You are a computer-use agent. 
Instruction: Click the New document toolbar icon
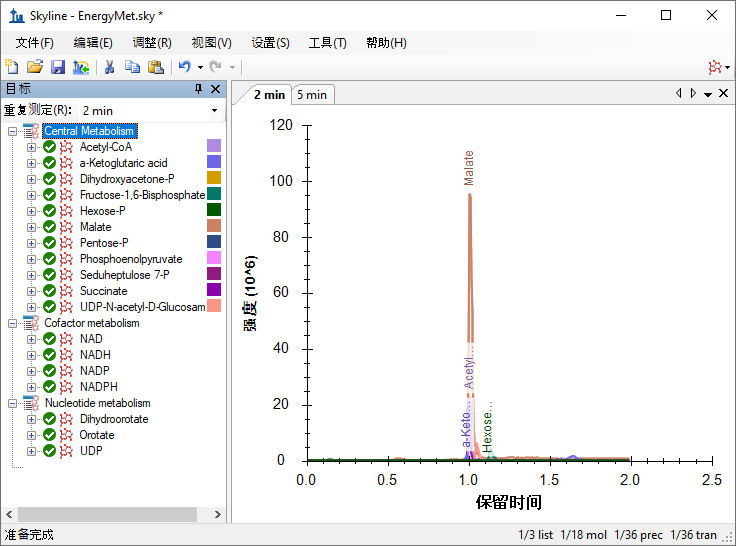tap(12, 67)
